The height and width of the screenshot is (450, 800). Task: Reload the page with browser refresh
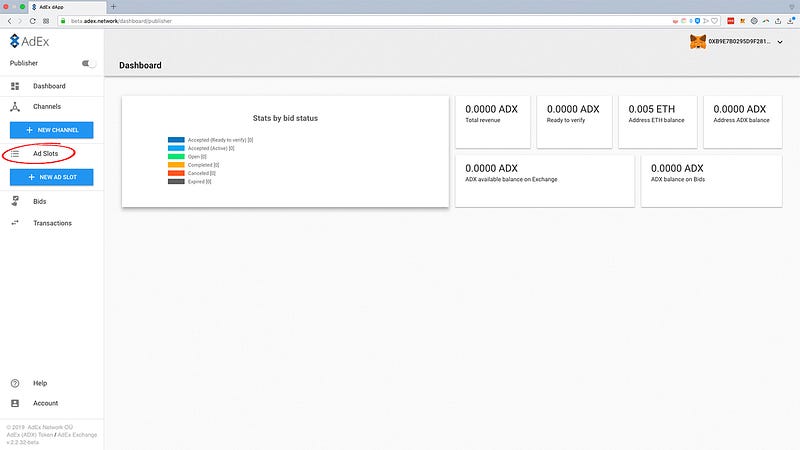coord(33,21)
